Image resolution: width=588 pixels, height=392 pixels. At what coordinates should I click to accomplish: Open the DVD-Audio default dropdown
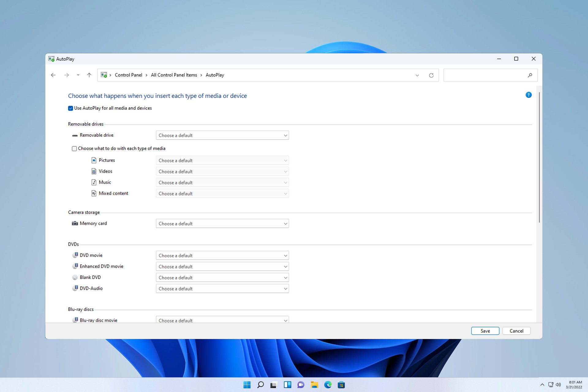coord(222,288)
